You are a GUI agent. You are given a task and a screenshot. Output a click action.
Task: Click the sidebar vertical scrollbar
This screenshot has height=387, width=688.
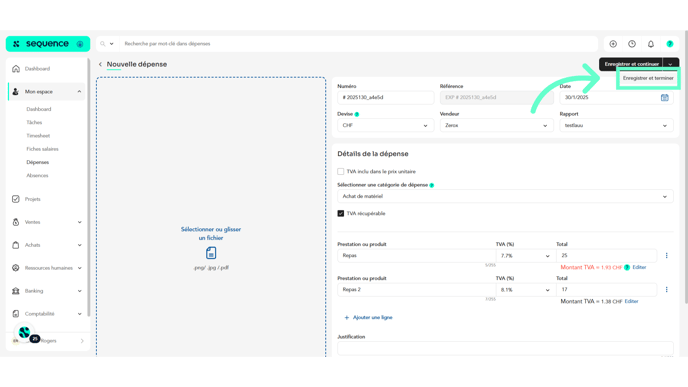89,187
